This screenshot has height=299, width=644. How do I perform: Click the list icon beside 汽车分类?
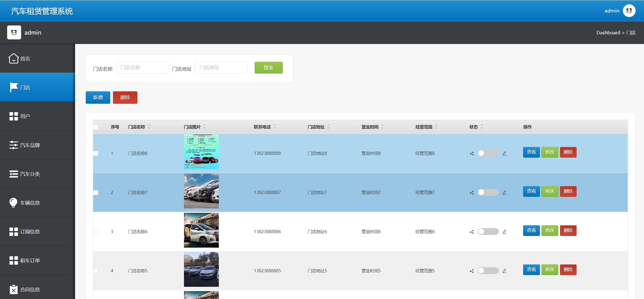click(14, 174)
